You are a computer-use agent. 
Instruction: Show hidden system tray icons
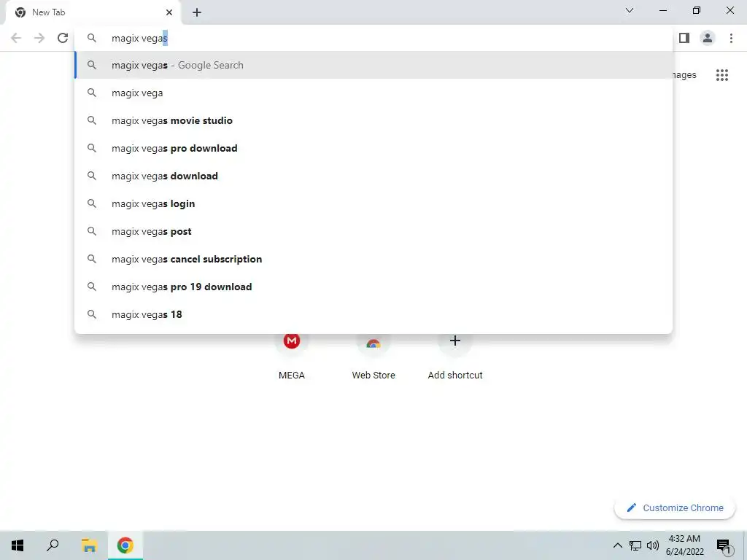click(x=617, y=545)
